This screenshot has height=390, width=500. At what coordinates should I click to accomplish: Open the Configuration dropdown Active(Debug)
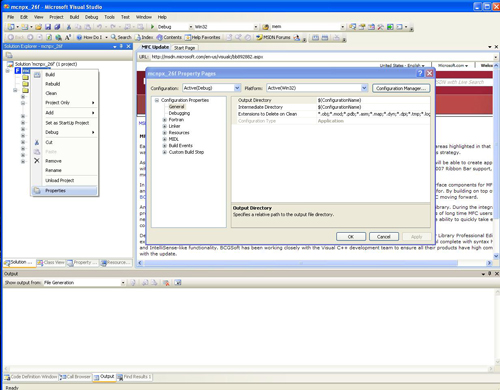pos(211,88)
